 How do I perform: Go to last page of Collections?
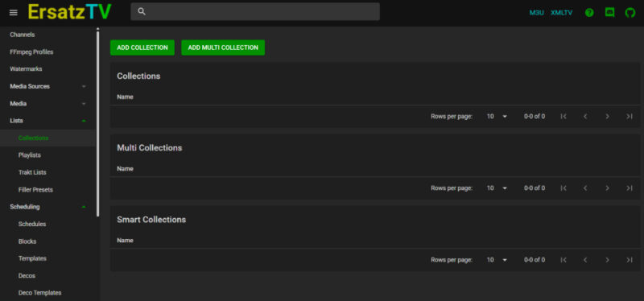pyautogui.click(x=630, y=117)
